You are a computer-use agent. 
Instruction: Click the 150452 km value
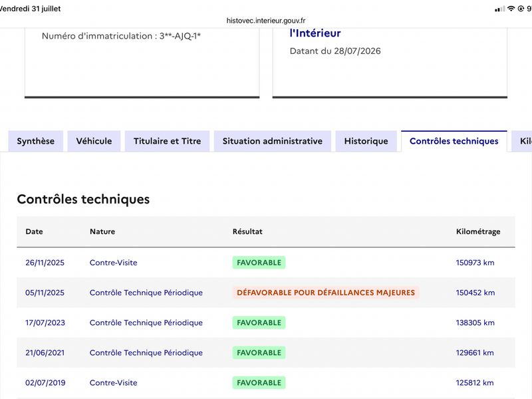click(x=475, y=293)
